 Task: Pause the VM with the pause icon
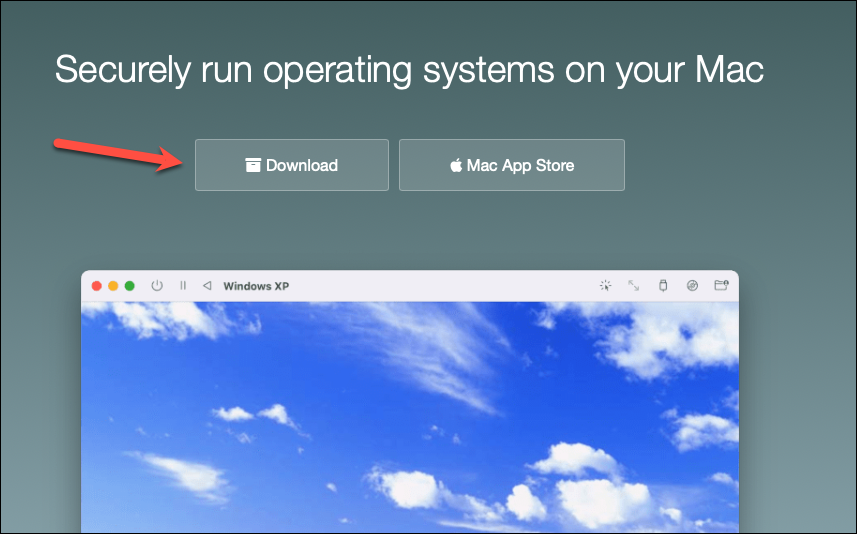[x=183, y=285]
